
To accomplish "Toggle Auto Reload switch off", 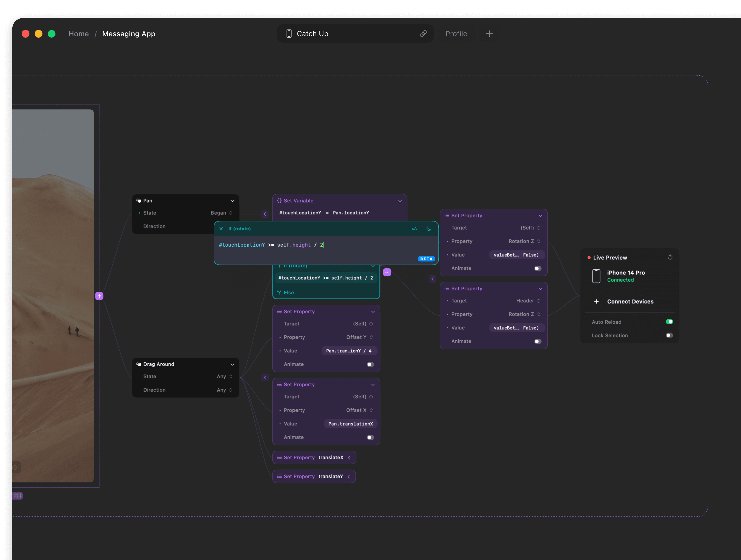I will pos(669,321).
